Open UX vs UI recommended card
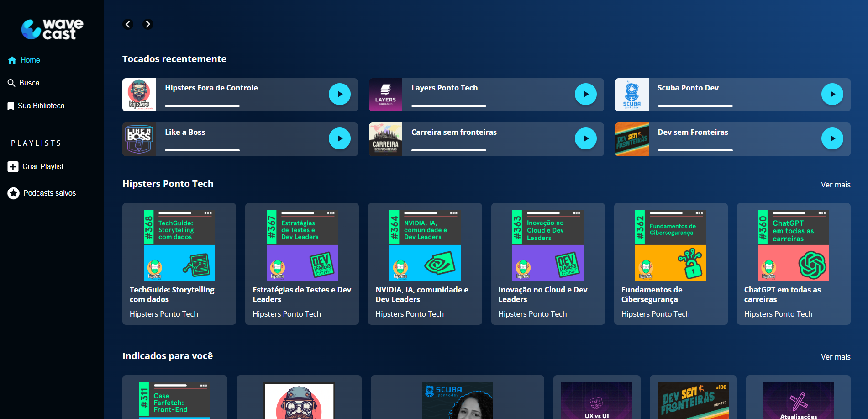Image resolution: width=868 pixels, height=419 pixels. (597, 398)
